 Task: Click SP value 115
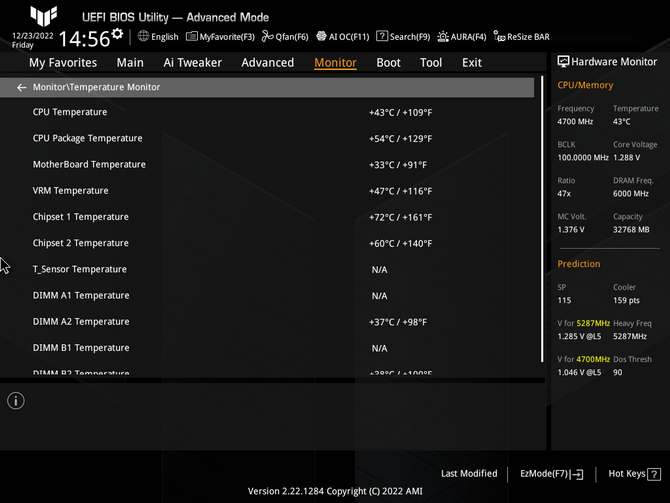click(564, 300)
